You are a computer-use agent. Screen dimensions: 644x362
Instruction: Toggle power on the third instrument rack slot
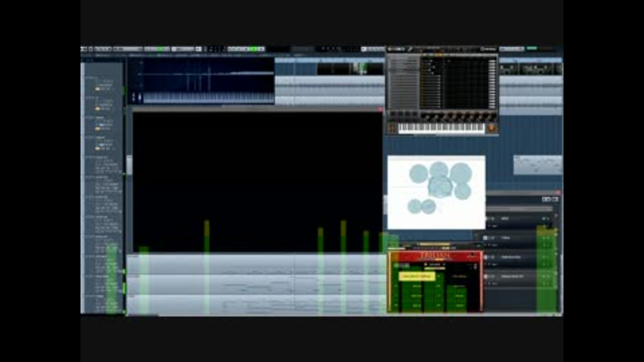pyautogui.click(x=486, y=257)
